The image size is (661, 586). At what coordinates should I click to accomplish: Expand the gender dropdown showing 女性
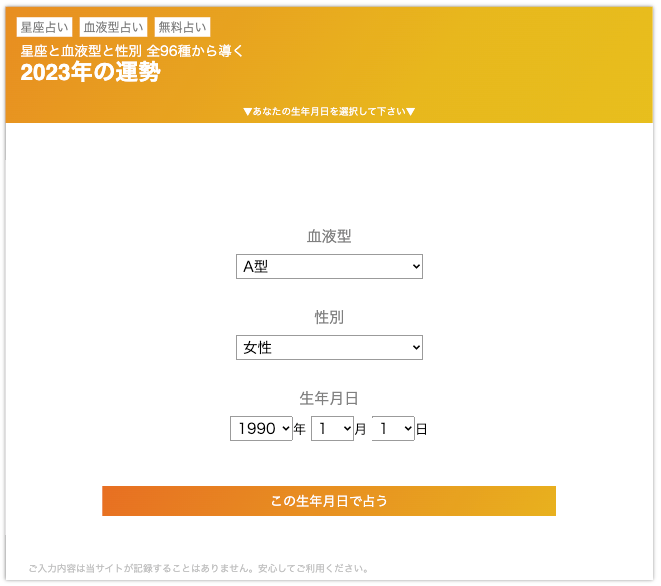(x=329, y=348)
